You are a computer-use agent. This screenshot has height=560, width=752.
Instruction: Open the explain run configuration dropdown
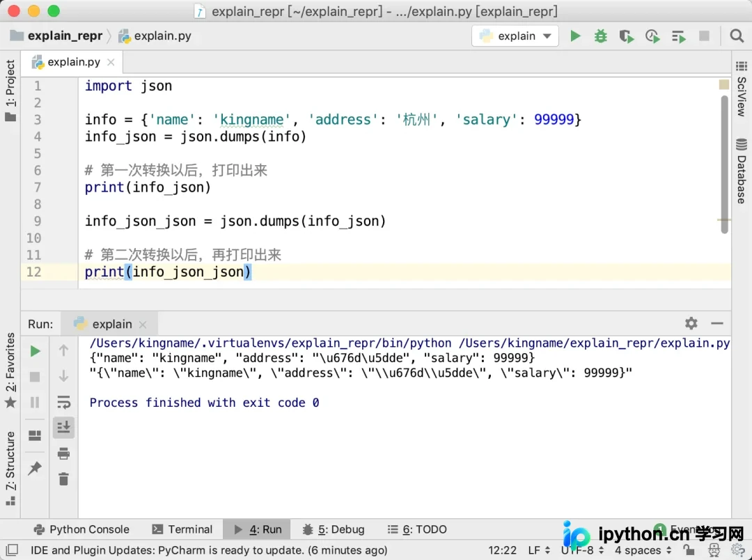(x=515, y=36)
